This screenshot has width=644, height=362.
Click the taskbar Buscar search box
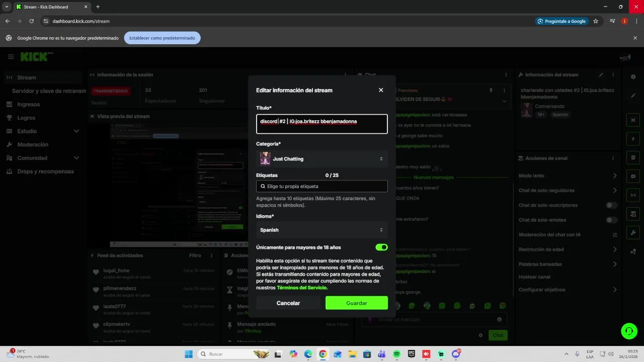tap(234, 354)
